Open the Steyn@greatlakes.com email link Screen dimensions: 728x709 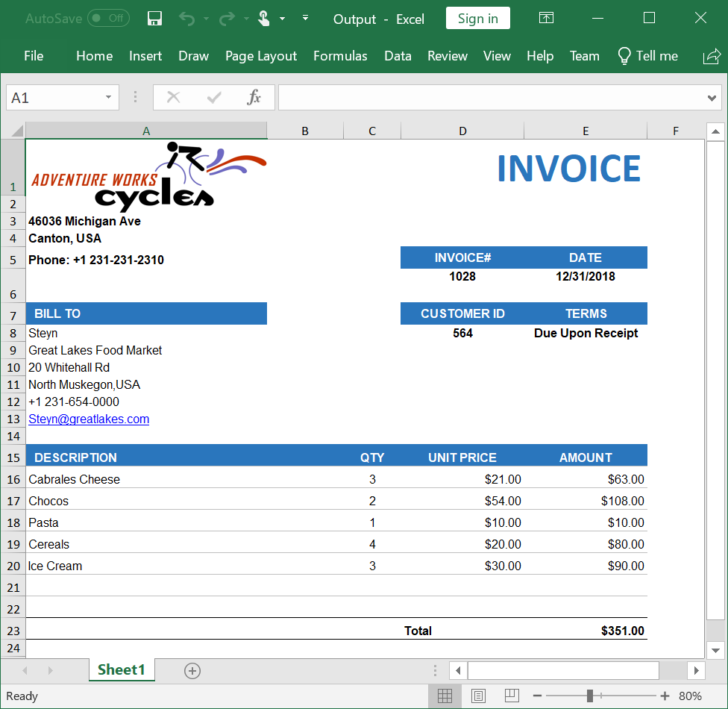click(x=89, y=419)
